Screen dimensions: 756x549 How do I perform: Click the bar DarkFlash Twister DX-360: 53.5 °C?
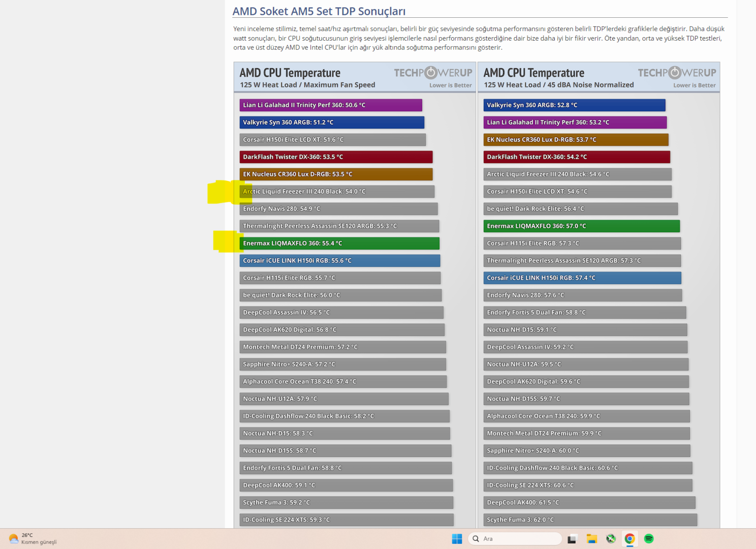click(x=336, y=157)
